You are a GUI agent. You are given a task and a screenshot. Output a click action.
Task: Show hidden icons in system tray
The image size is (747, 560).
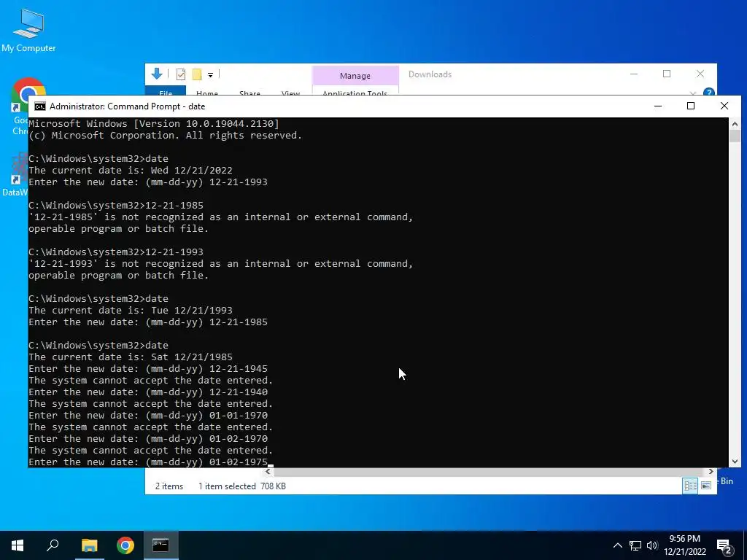tap(617, 545)
